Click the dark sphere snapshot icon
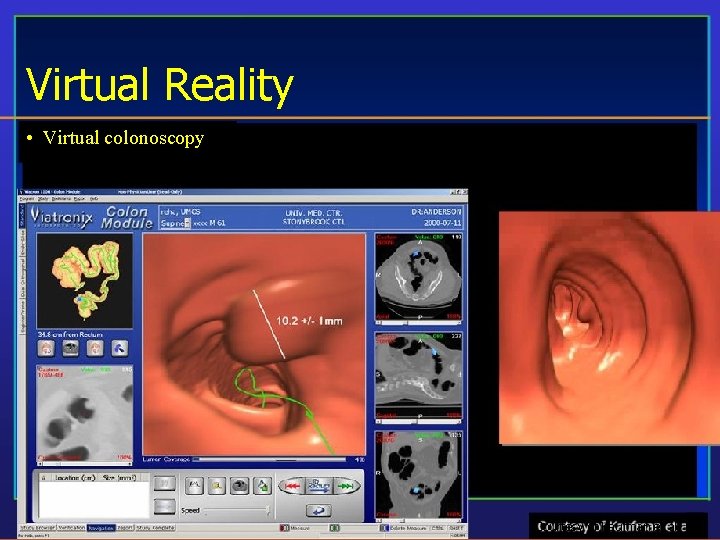The width and height of the screenshot is (720, 540). (x=239, y=485)
